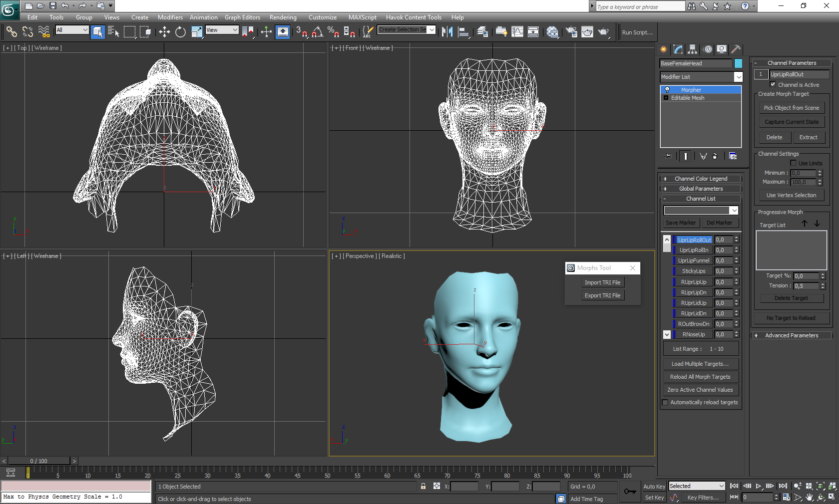Click the Mirror tool icon
Viewport: 839px width, 504px height.
click(447, 32)
